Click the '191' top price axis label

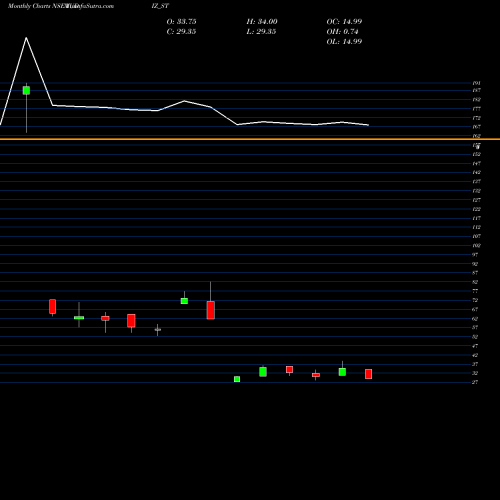(476, 83)
